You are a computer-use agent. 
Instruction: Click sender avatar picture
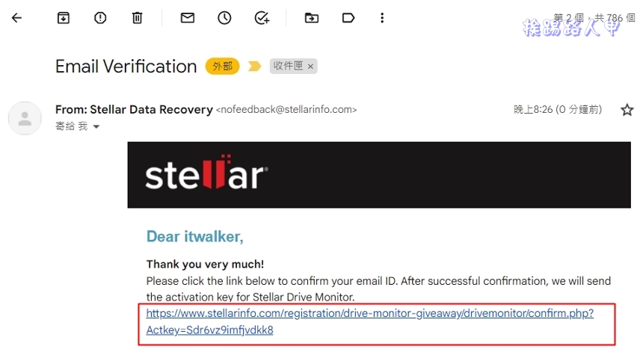tap(25, 118)
